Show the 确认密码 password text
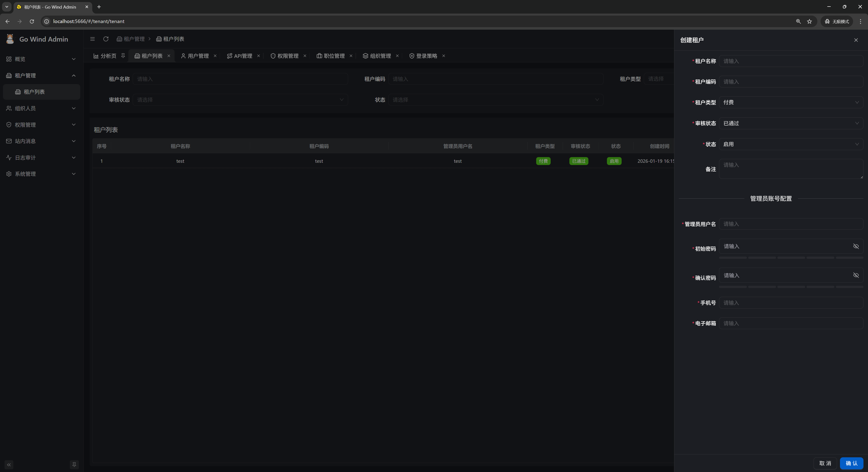Viewport: 868px width, 472px height. tap(856, 275)
